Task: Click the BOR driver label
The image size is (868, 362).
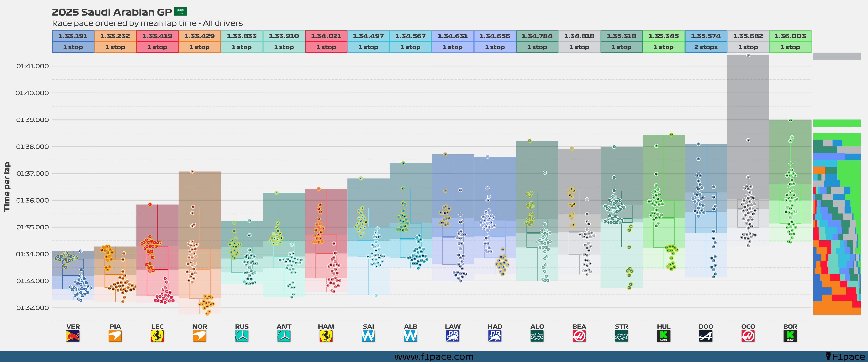Action: click(791, 326)
